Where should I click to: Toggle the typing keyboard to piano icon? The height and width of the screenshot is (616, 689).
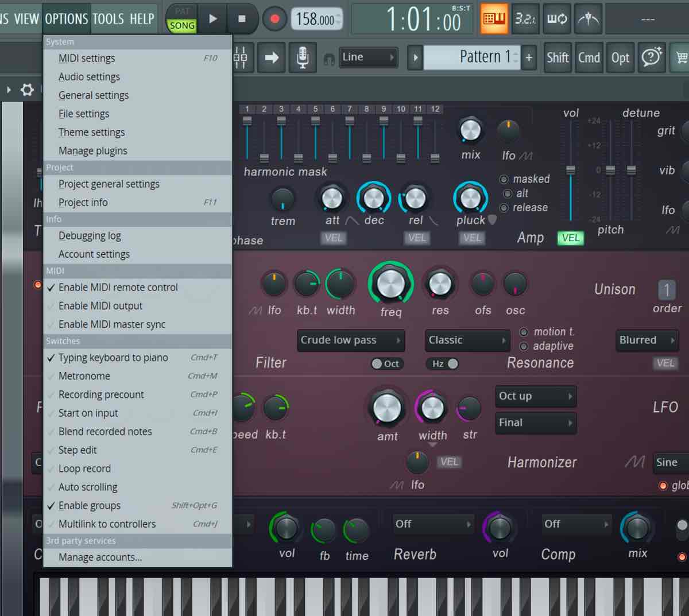point(494,18)
